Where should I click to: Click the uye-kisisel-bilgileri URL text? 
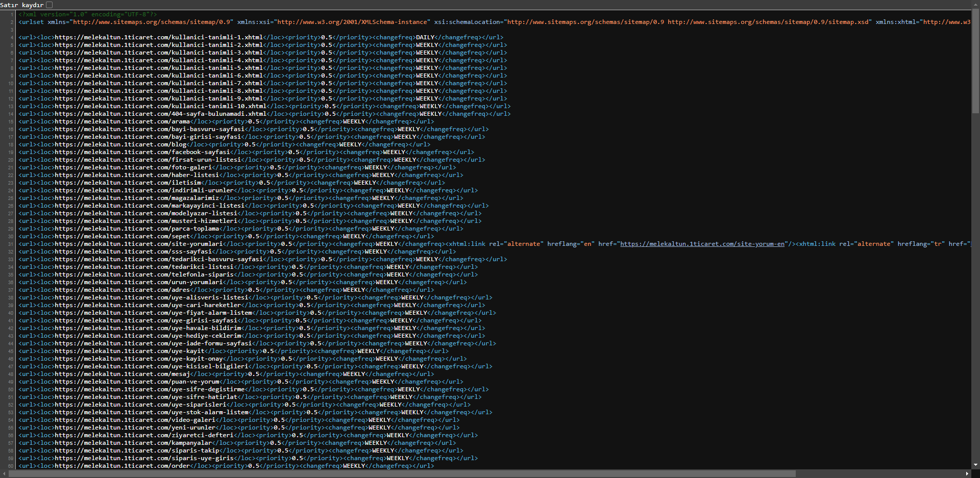151,366
